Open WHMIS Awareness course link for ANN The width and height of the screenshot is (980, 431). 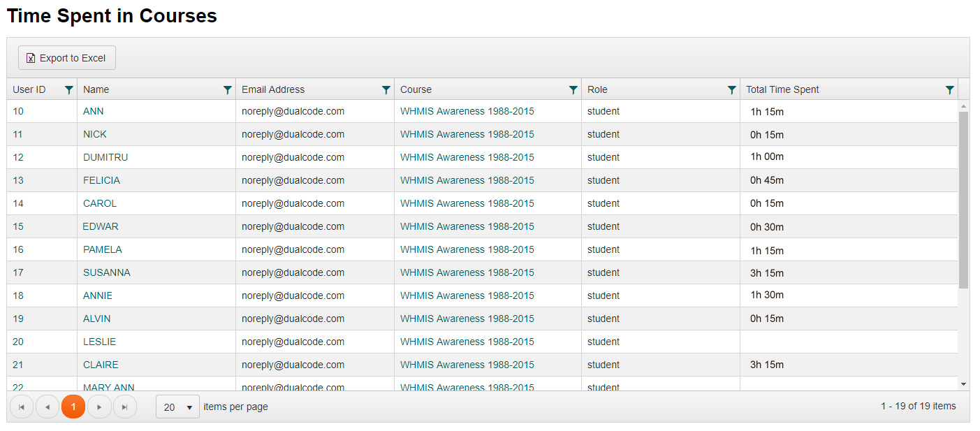point(467,111)
